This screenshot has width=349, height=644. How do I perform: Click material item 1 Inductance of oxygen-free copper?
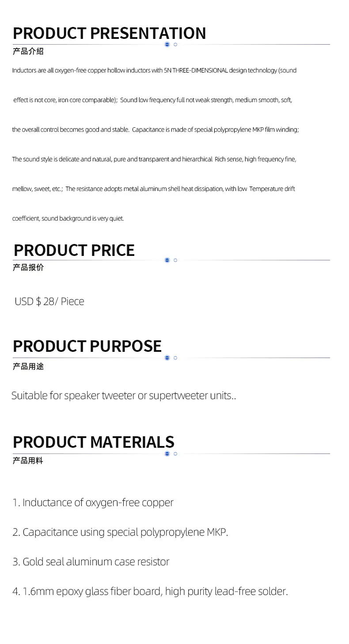[93, 503]
